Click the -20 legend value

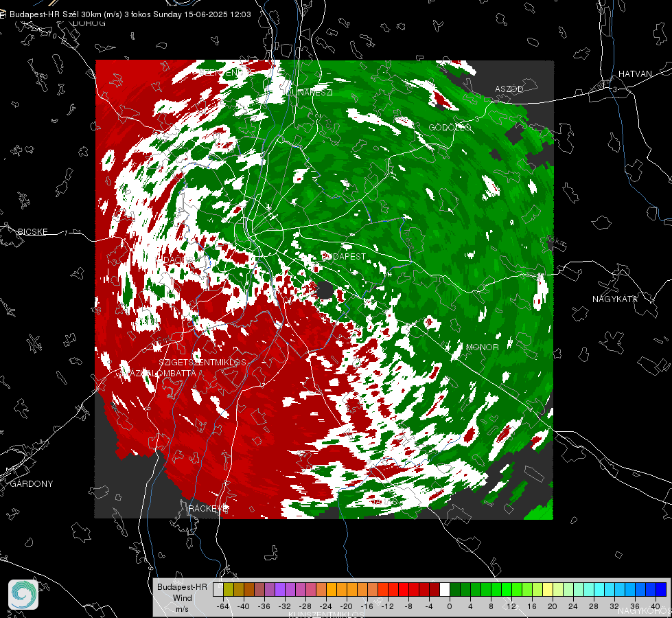pos(346,606)
